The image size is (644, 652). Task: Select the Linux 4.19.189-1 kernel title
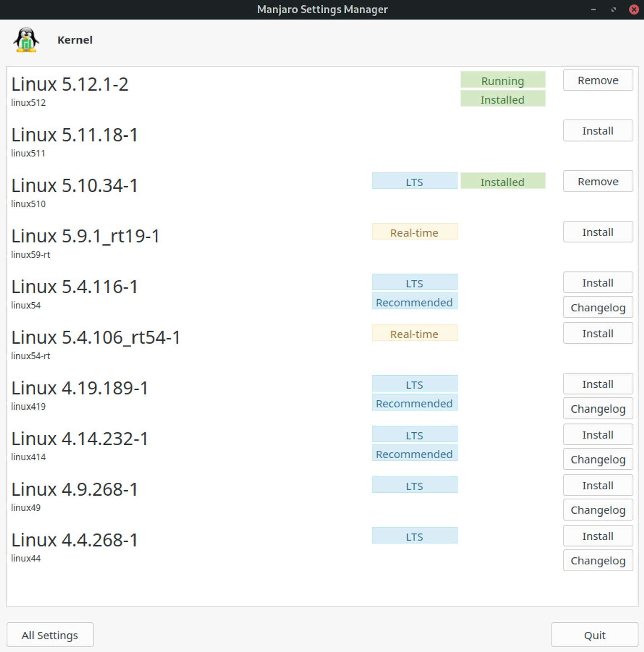coord(79,388)
